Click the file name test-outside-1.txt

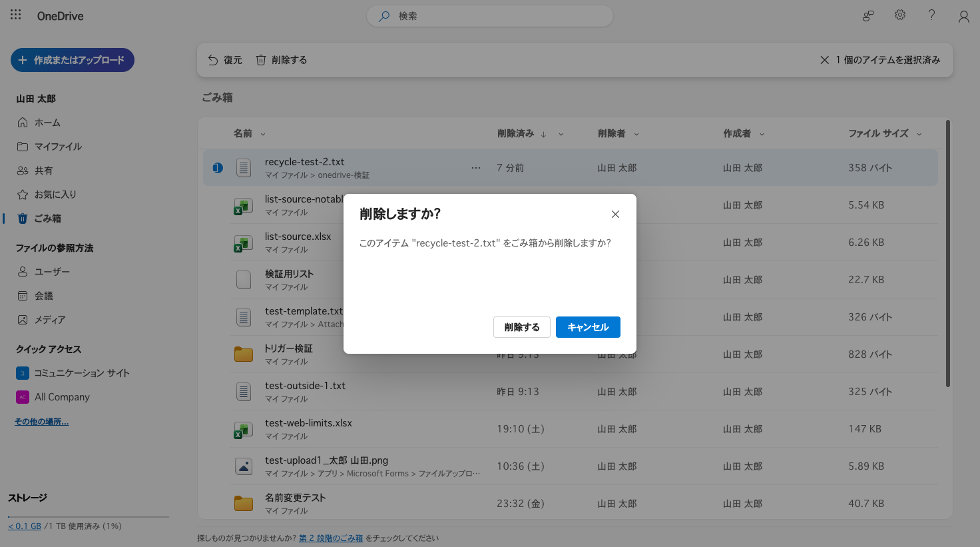[x=305, y=386]
